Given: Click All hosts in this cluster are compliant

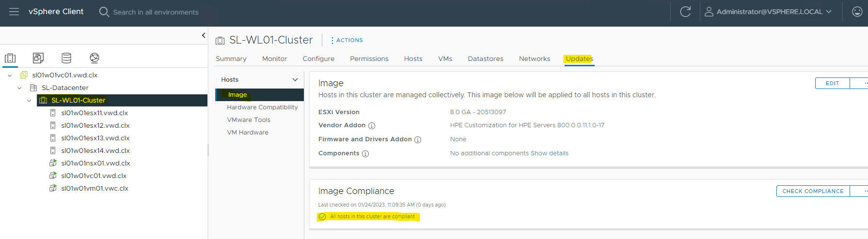Looking at the screenshot, I should tap(372, 217).
